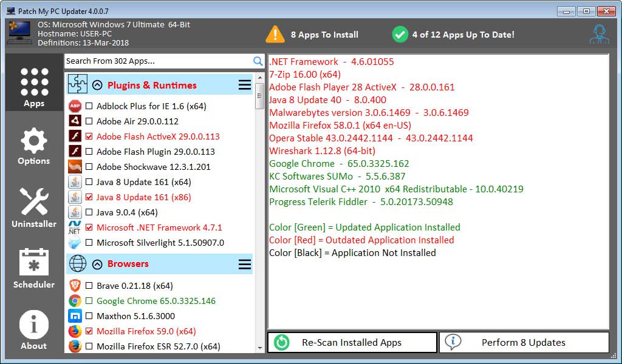Check Google Chrome 65.0.3325.146 box
The image size is (622, 364).
pyautogui.click(x=89, y=301)
